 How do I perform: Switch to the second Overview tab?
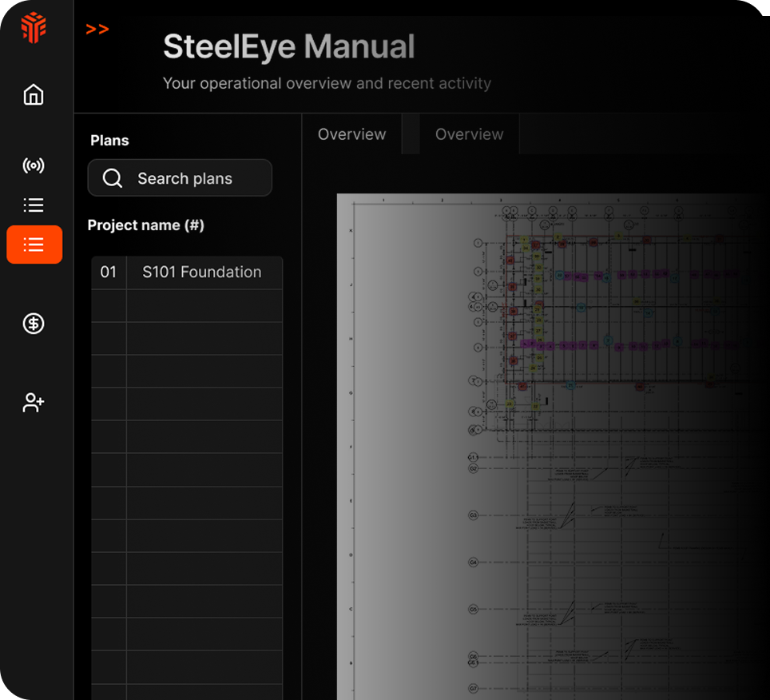(x=469, y=134)
